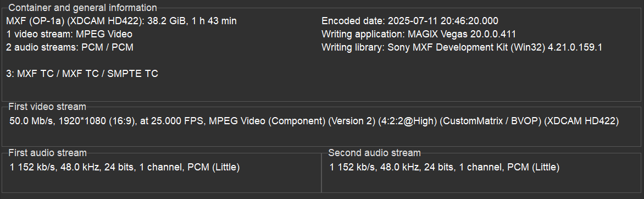The width and height of the screenshot is (644, 199).
Task: Select the 50.0 Mb/s video stream details line
Action: point(314,121)
